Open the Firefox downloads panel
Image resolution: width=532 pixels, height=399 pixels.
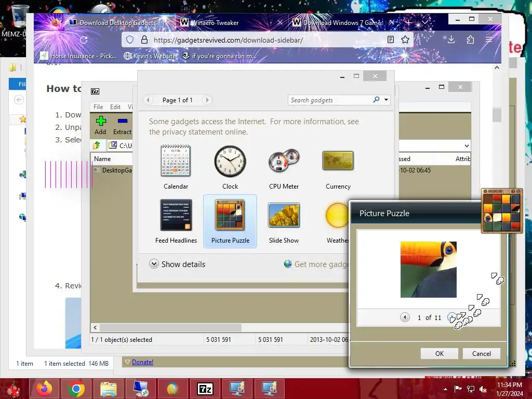(451, 39)
